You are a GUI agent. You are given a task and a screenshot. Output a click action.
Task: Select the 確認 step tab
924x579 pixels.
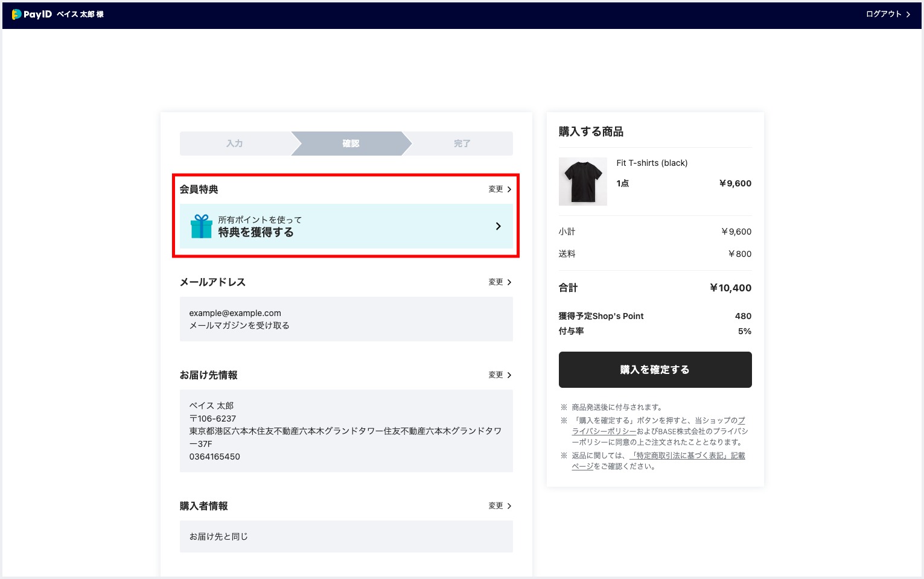(351, 144)
